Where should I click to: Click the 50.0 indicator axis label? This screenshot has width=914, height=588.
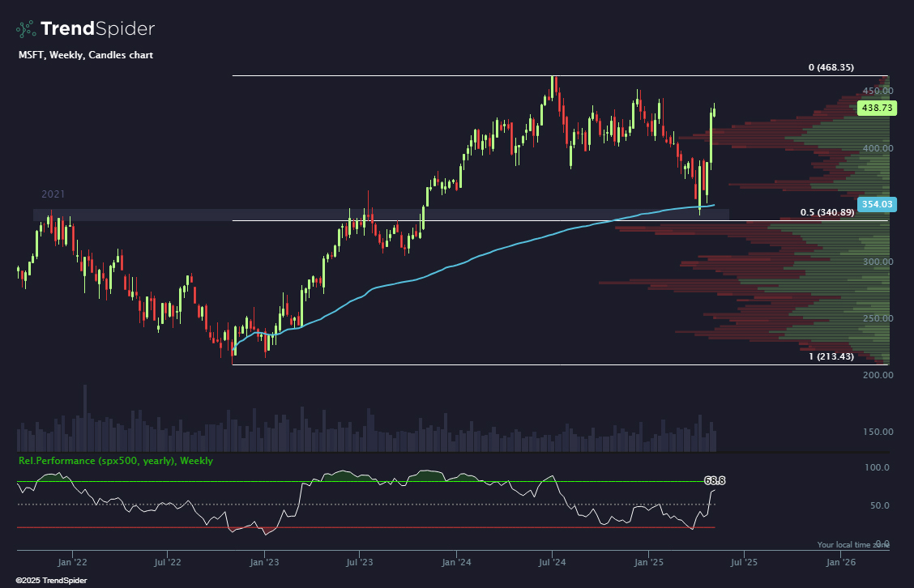point(880,505)
